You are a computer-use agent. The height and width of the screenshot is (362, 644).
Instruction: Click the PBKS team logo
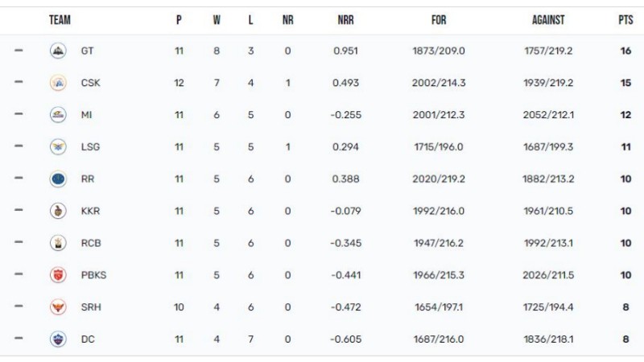(58, 275)
